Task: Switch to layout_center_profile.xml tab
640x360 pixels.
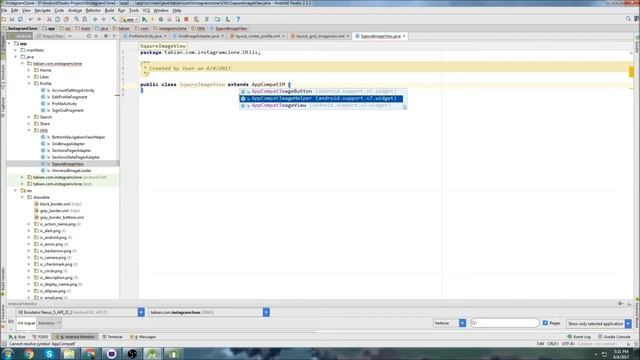Action: click(x=257, y=36)
